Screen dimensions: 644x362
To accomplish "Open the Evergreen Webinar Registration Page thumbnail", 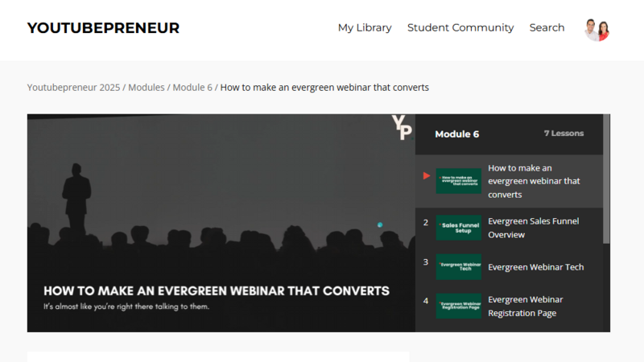I will point(458,306).
